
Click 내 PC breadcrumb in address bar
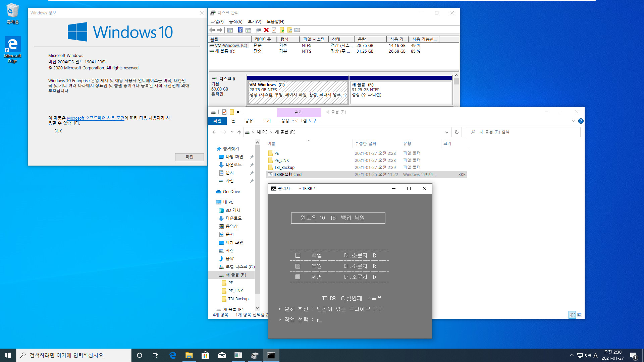coord(262,132)
